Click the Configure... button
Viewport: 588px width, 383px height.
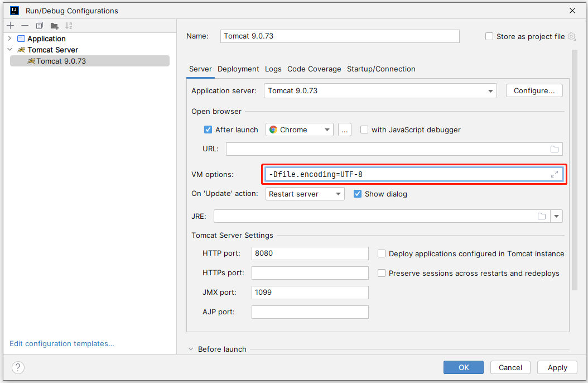pos(534,91)
